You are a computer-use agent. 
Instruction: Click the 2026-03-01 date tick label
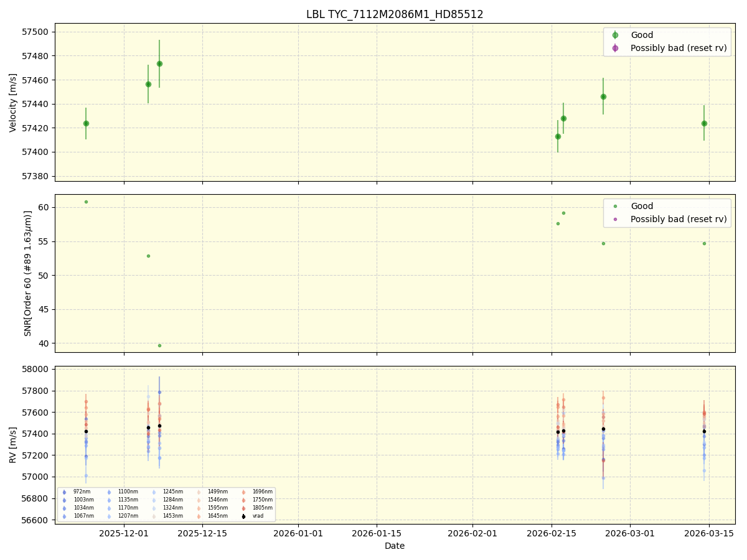pyautogui.click(x=630, y=533)
